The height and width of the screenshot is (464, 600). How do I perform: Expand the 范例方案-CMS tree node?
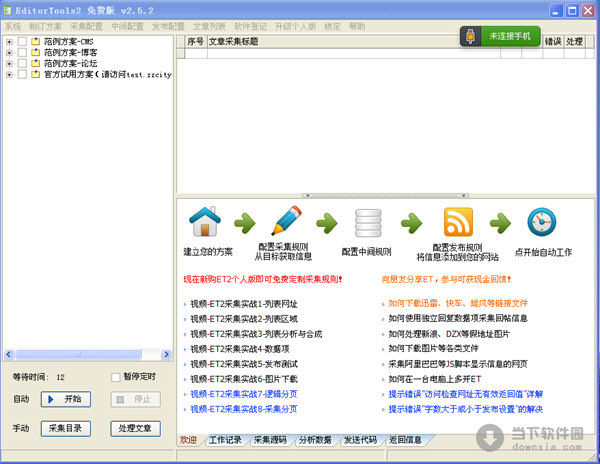click(x=9, y=42)
